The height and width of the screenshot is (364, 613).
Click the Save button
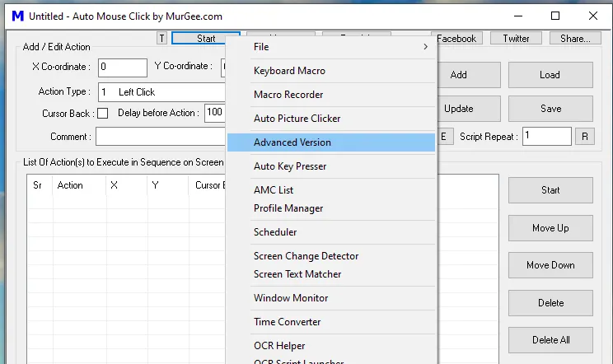point(550,109)
